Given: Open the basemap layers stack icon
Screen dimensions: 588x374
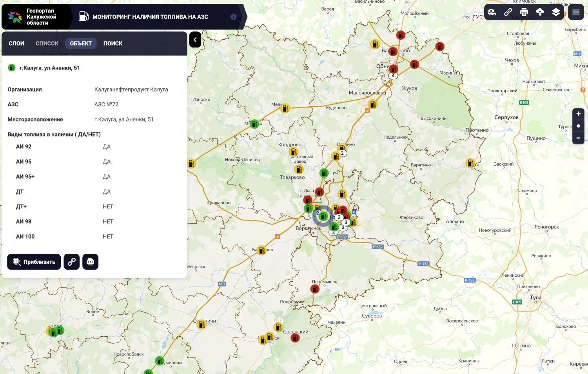Looking at the screenshot, I should click(556, 12).
